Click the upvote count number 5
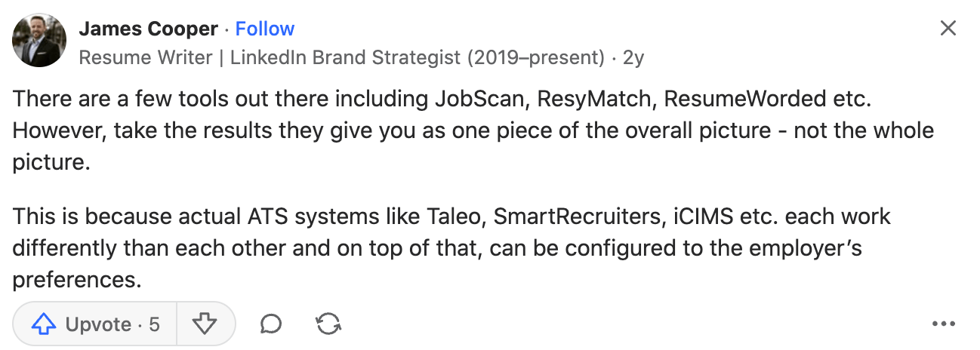 154,324
